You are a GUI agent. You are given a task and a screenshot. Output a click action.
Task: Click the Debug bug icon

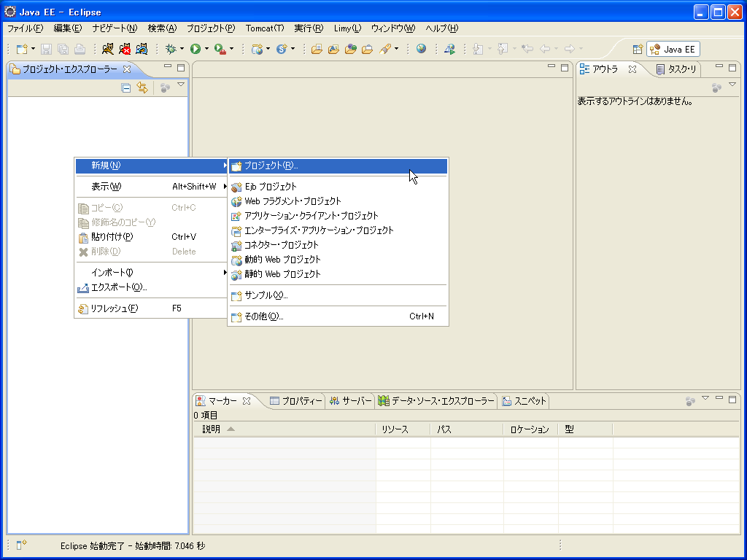[x=171, y=49]
